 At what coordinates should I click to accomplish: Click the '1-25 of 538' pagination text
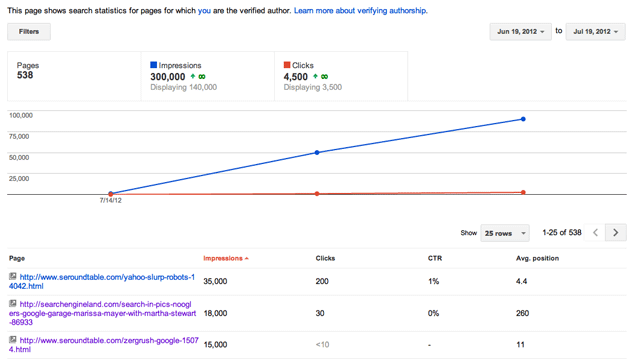[562, 233]
